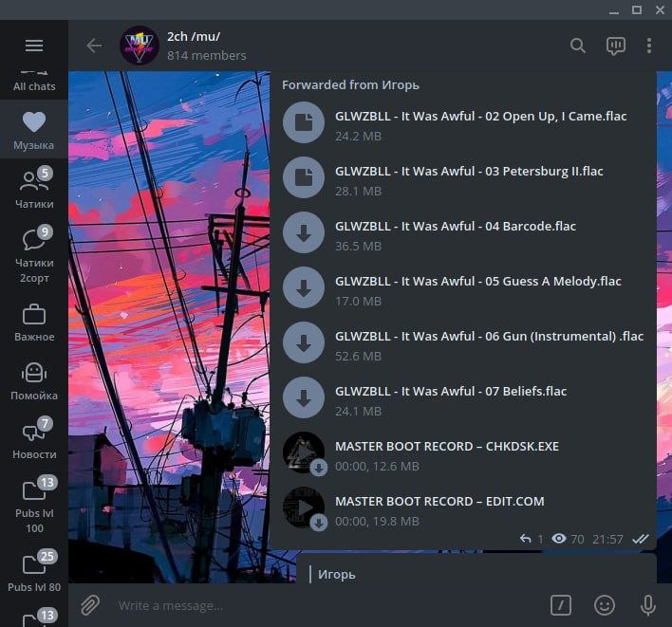
Task: Open the Чатики folder
Action: pos(34,189)
